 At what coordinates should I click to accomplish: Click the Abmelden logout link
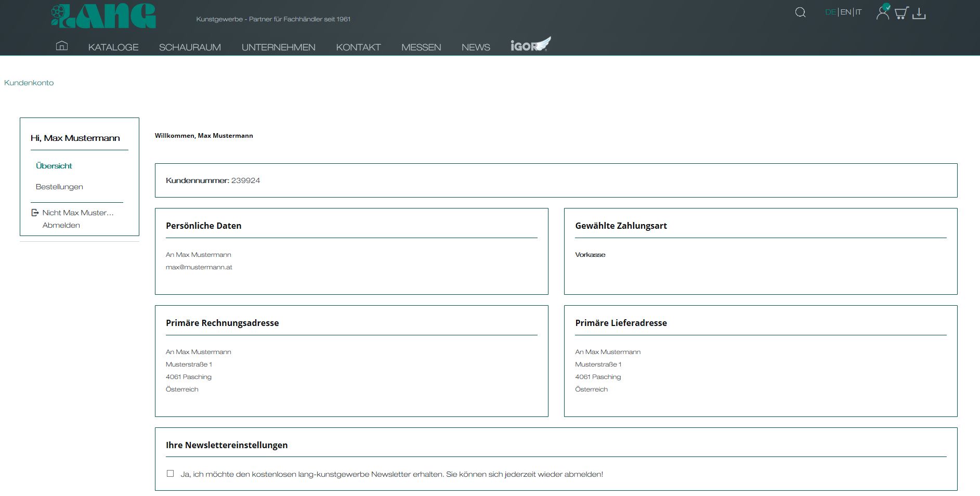point(61,225)
